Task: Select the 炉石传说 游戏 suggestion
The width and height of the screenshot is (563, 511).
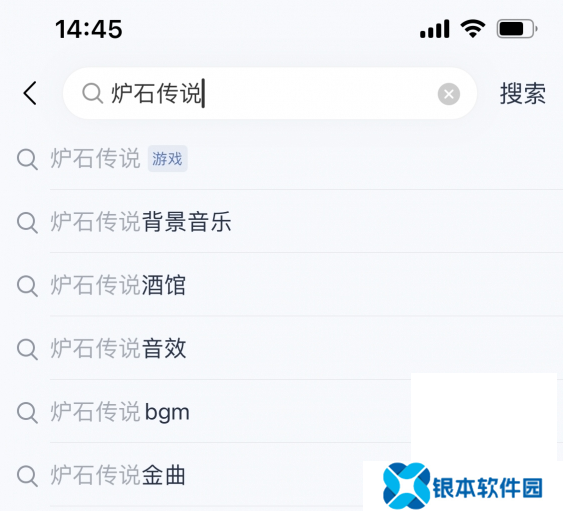Action: tap(282, 158)
